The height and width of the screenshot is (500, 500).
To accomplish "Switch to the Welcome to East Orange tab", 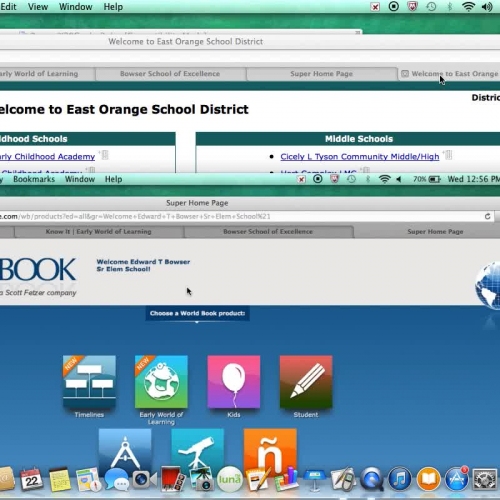I will [x=449, y=74].
